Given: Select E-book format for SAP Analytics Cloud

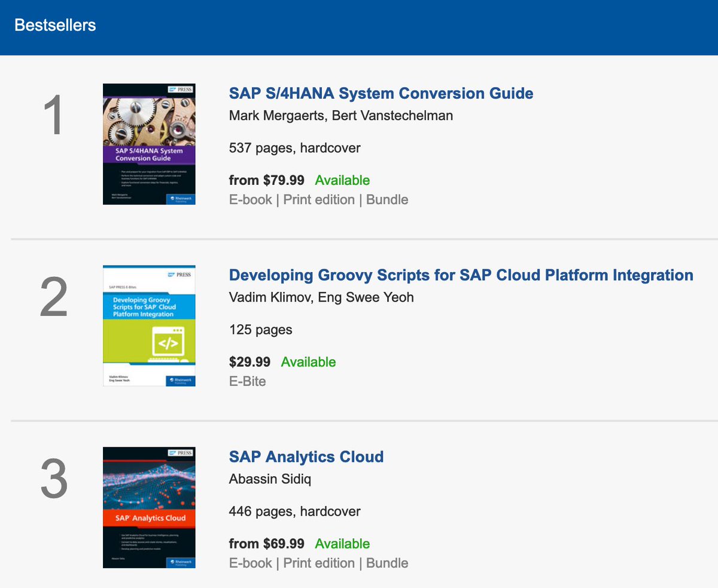Looking at the screenshot, I should (250, 563).
